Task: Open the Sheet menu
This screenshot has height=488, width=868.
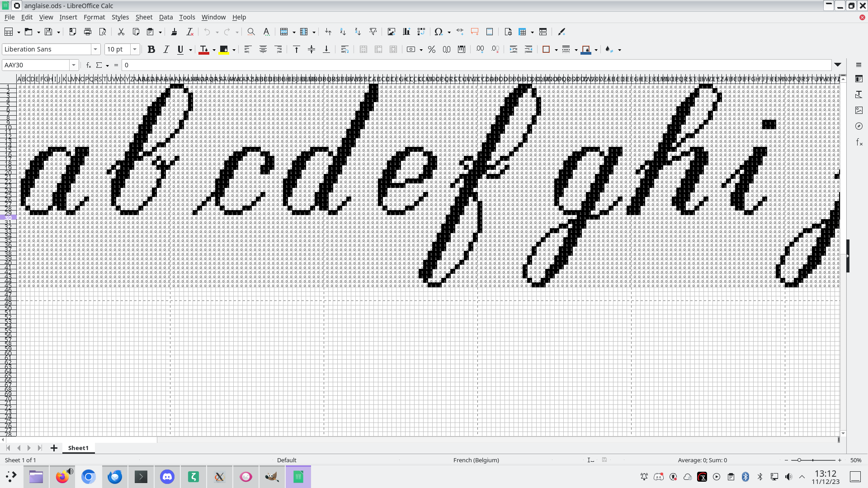Action: 144,17
